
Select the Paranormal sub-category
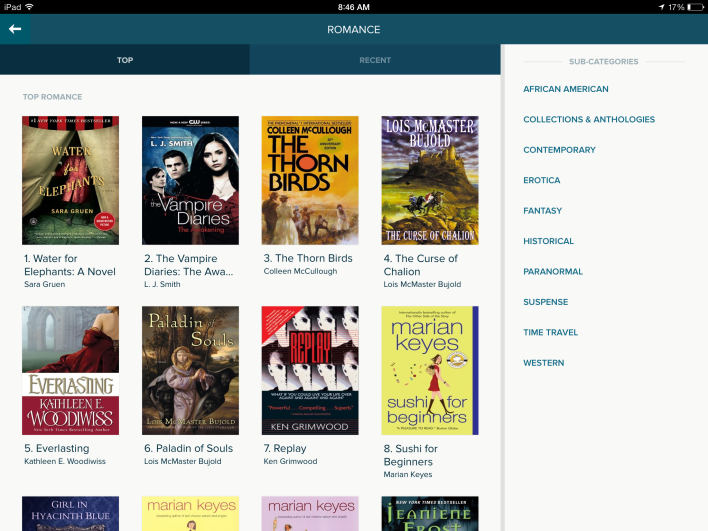click(x=551, y=272)
